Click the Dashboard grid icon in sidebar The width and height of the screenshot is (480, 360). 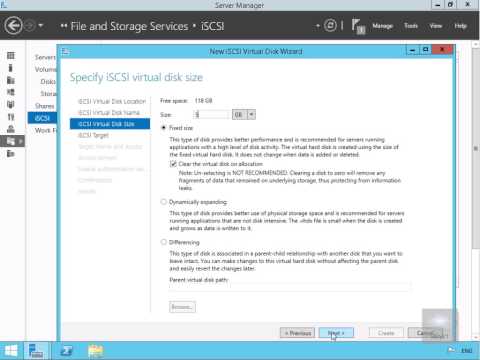[x=11, y=56]
